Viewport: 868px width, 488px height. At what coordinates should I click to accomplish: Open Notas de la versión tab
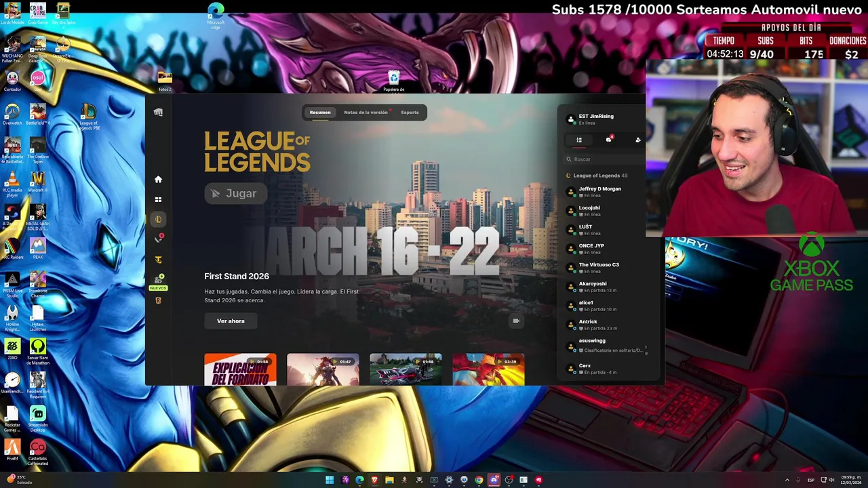[x=366, y=113]
